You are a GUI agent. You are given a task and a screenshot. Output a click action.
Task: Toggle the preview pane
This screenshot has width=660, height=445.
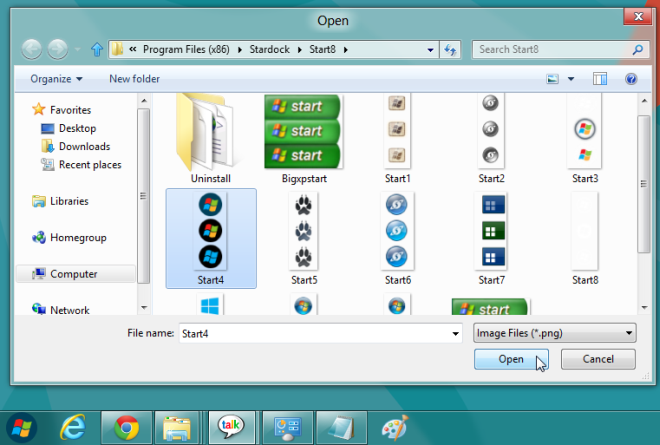(599, 79)
